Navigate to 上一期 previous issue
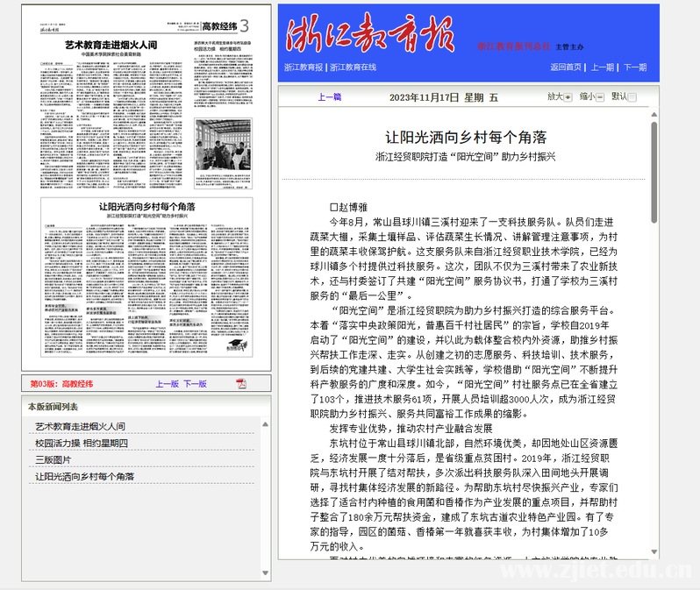The image size is (700, 590). (602, 67)
